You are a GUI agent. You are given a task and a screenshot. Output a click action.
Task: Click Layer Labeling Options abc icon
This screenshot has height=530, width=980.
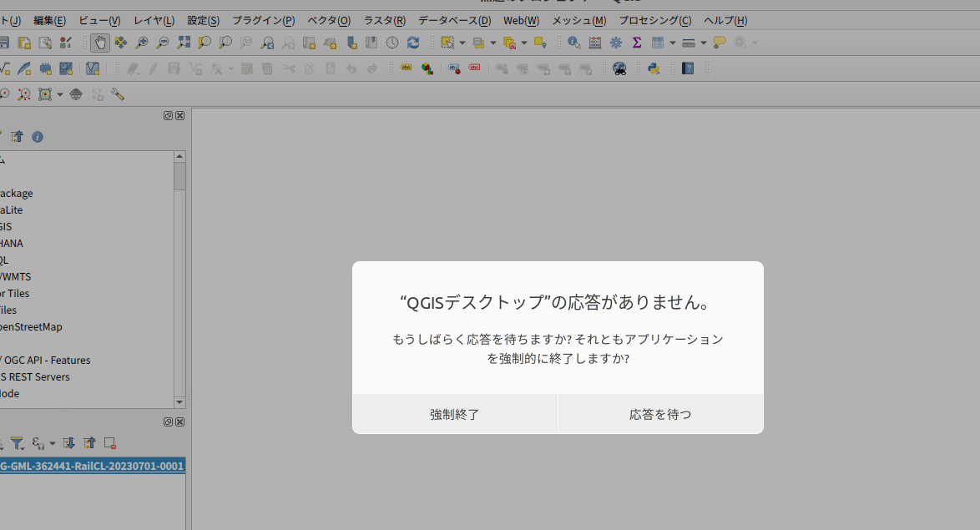pos(407,68)
